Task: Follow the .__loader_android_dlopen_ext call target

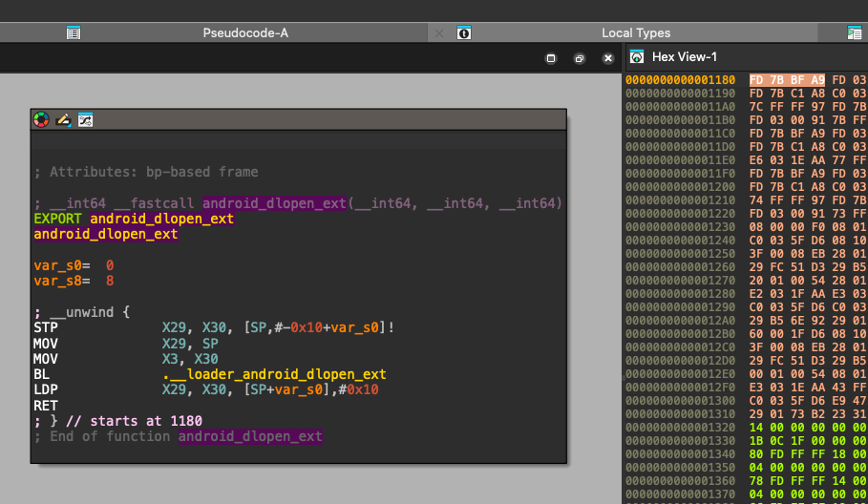Action: tap(273, 374)
